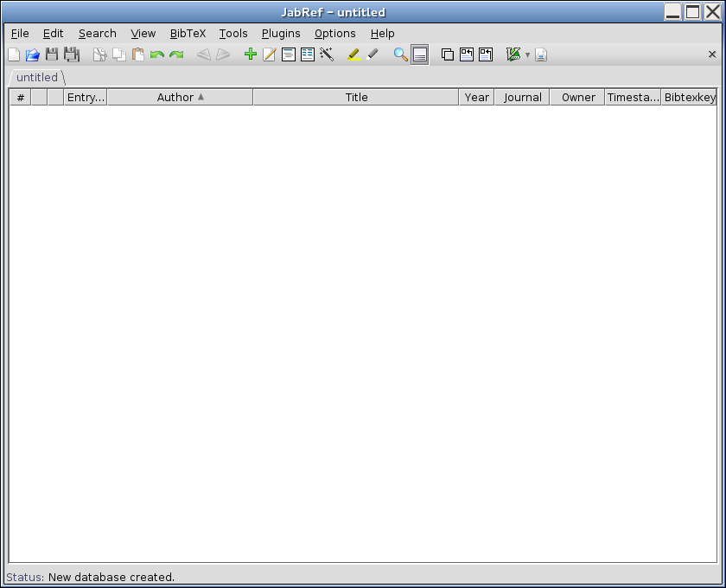Close the database with toolbar X

click(x=712, y=54)
